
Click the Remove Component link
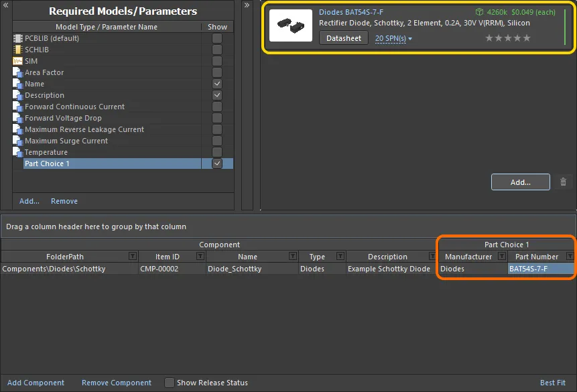point(117,383)
